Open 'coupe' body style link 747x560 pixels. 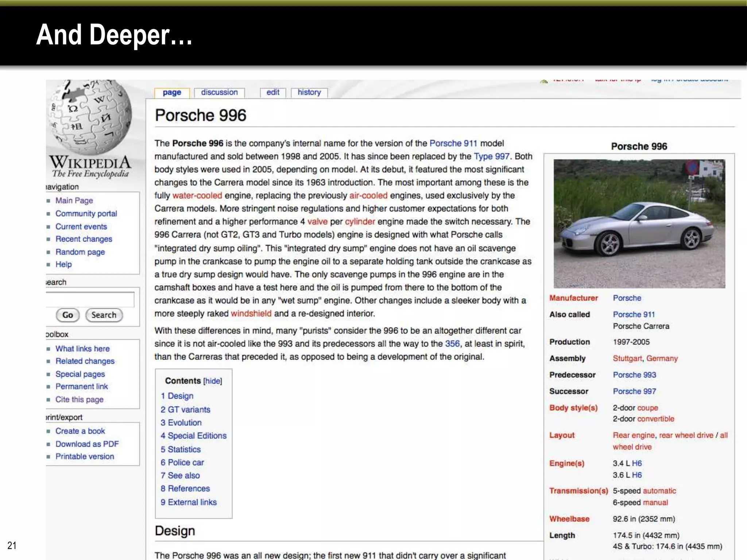click(648, 408)
